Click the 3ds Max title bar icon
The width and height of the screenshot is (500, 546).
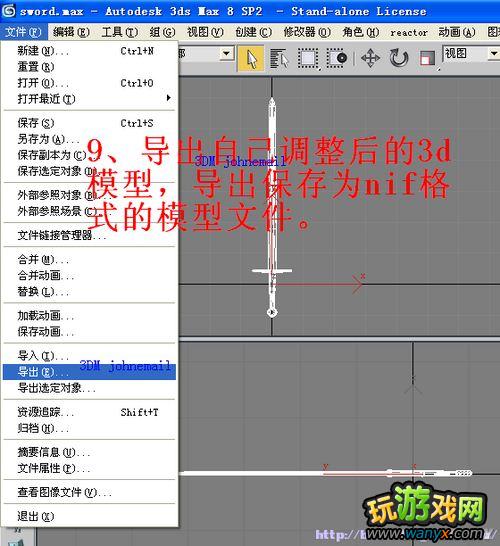pyautogui.click(x=8, y=11)
